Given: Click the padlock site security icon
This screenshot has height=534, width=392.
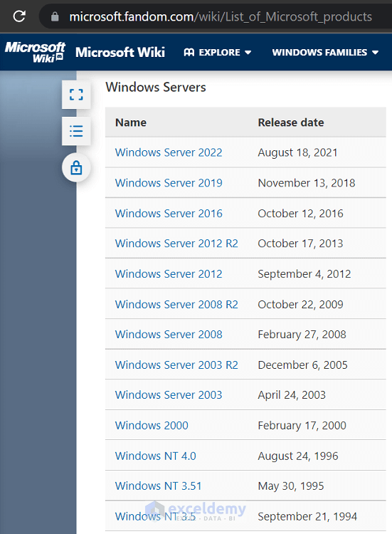Looking at the screenshot, I should 55,16.
